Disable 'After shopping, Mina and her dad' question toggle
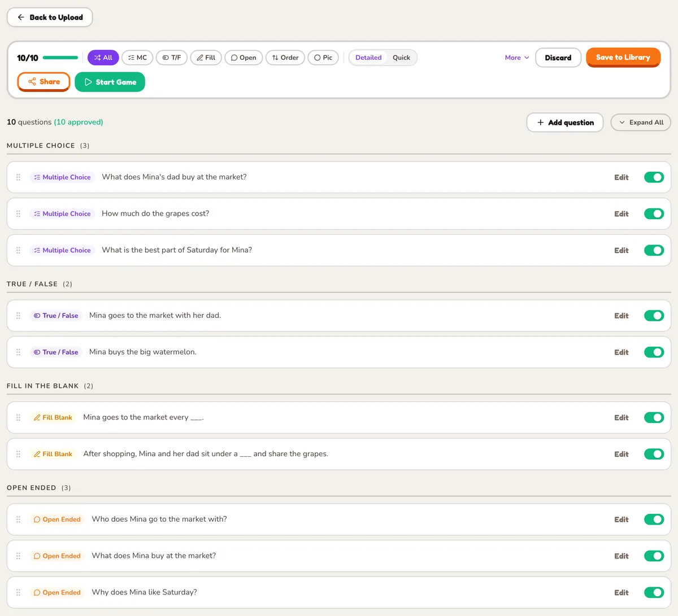The height and width of the screenshot is (616, 678). 654,454
